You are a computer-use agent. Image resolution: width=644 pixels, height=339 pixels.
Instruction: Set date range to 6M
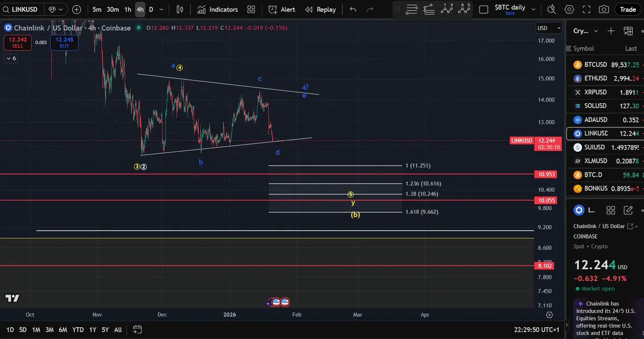pos(63,329)
